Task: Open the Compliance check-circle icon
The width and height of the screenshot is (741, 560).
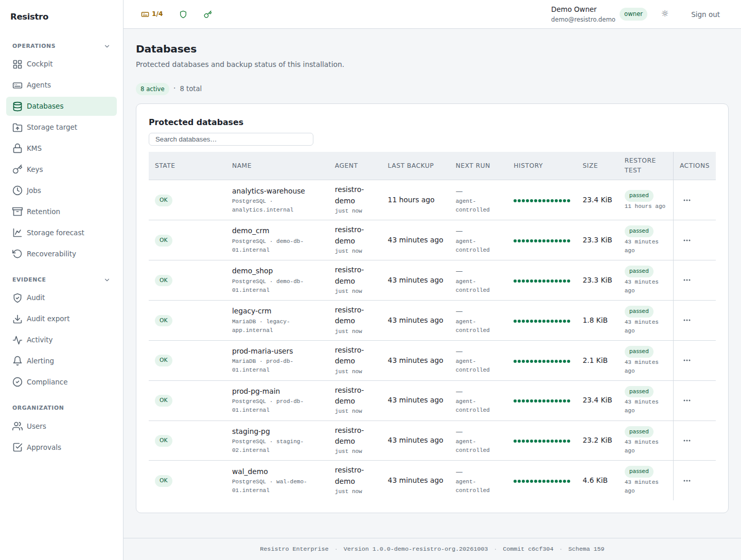Action: (17, 382)
